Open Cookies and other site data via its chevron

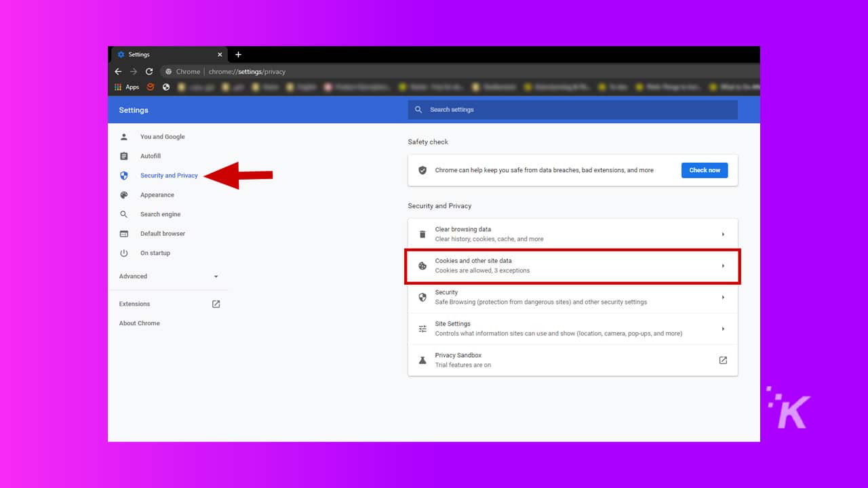click(722, 266)
